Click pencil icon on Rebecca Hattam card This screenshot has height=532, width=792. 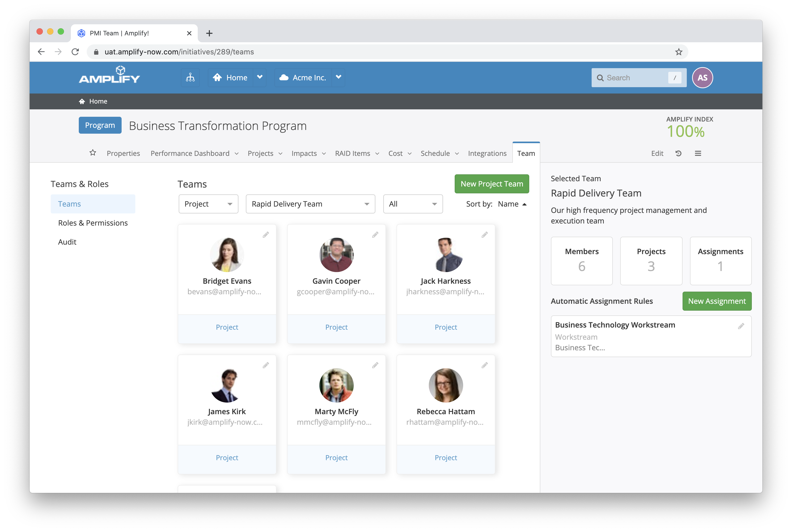485,365
